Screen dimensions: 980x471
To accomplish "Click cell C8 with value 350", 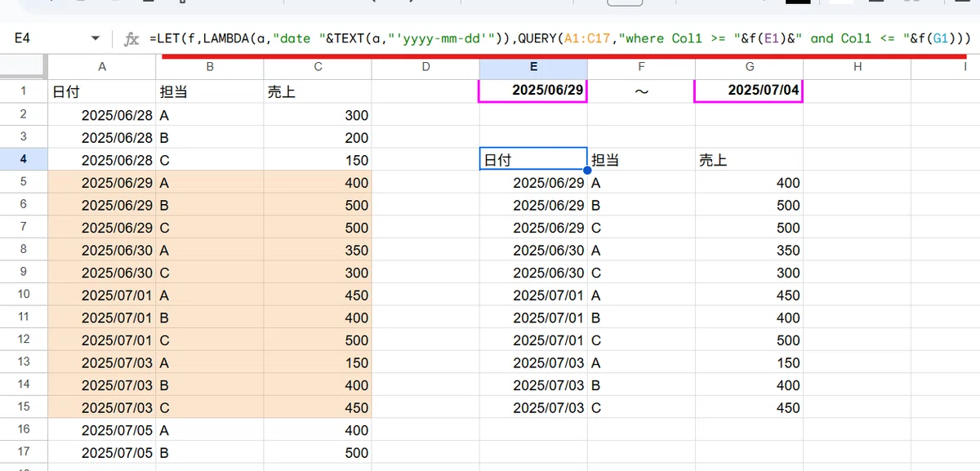I will click(x=318, y=250).
